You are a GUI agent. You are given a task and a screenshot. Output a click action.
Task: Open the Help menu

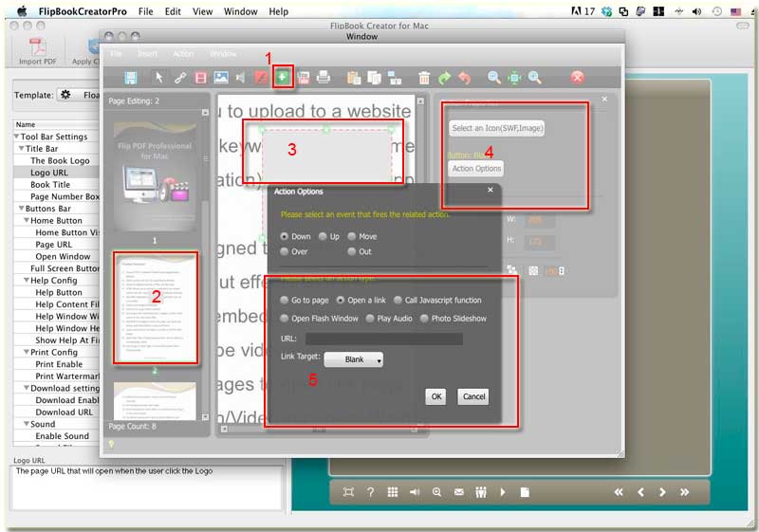click(279, 11)
